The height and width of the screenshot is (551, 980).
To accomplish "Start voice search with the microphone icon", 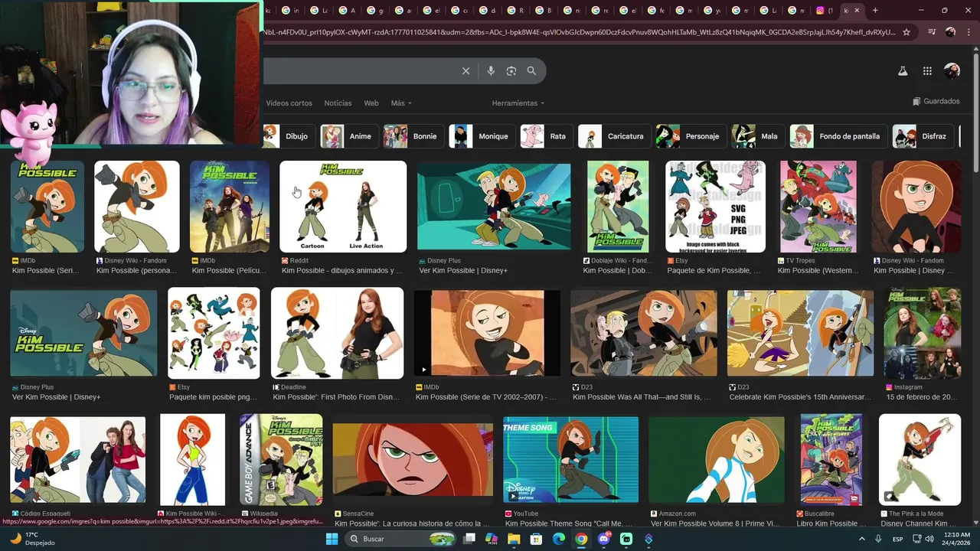I will pos(491,71).
